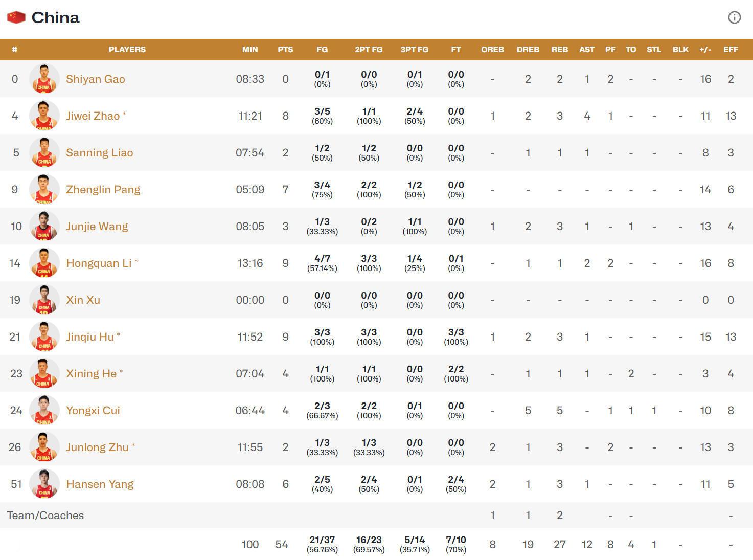Open Junjie Wang's profile link
Image resolution: width=753 pixels, height=560 pixels.
tap(97, 226)
